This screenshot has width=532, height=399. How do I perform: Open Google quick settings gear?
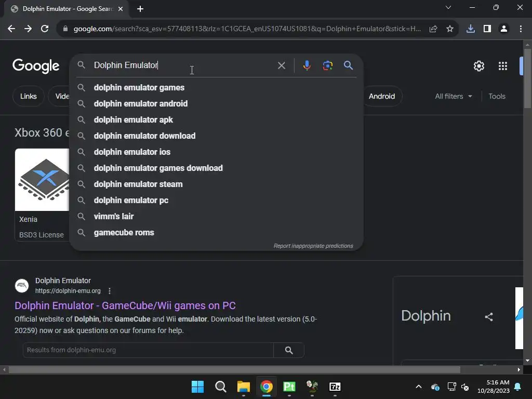478,66
